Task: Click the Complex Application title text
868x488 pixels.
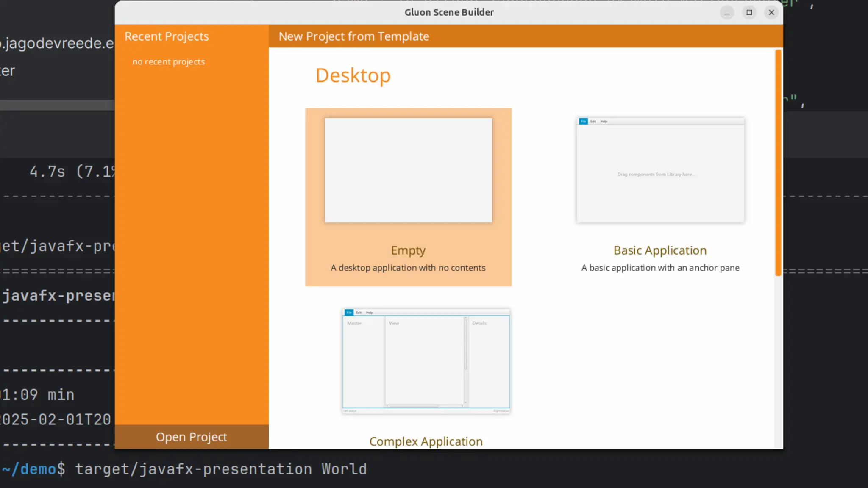Action: pos(426,441)
